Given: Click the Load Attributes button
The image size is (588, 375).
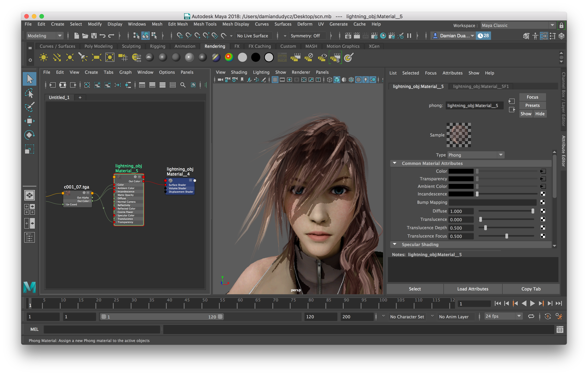Looking at the screenshot, I should 472,289.
